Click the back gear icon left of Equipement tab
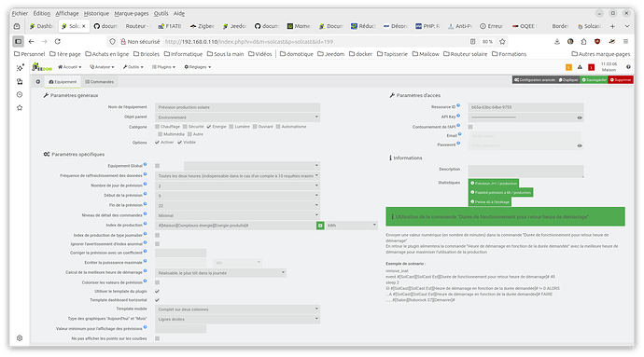644x357 pixels. 37,82
